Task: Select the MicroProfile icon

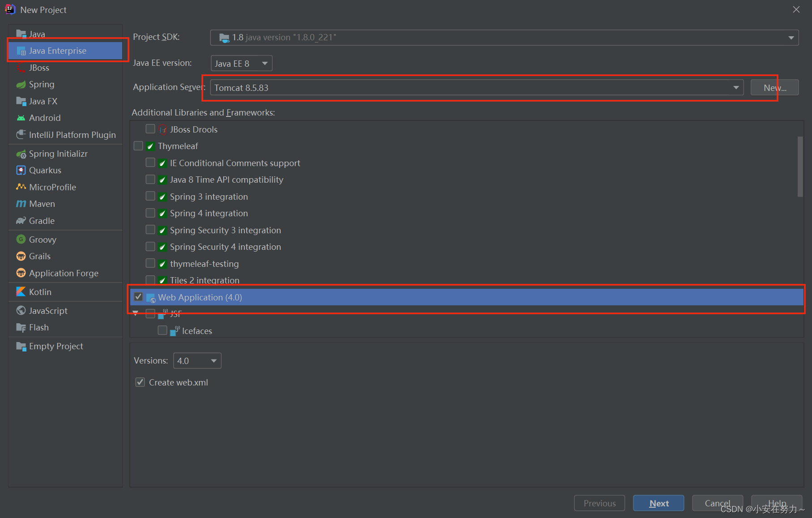Action: click(x=21, y=187)
